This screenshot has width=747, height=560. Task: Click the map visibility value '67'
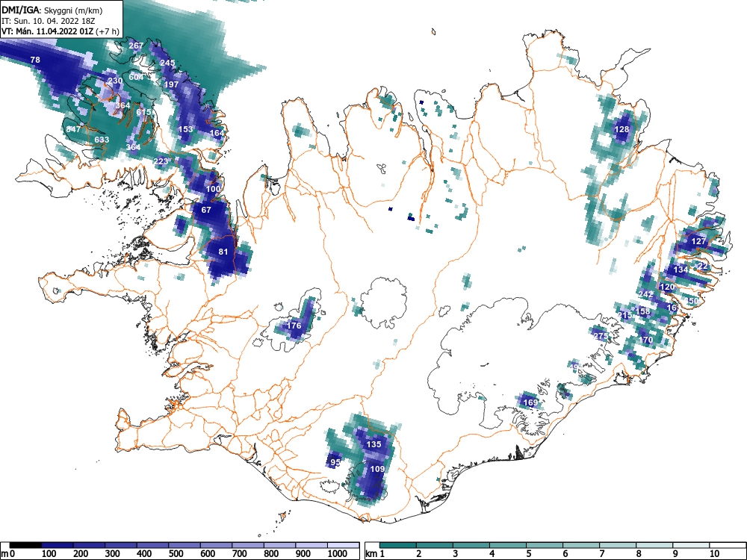pos(206,210)
